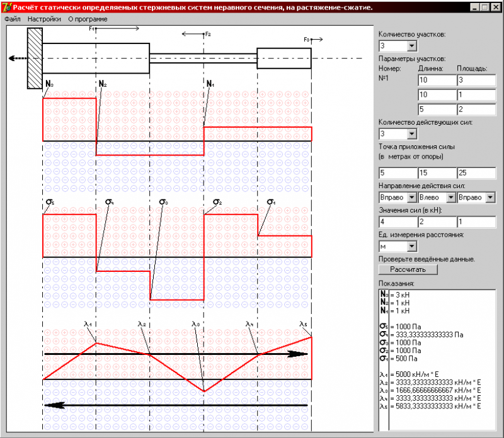Click the force position field with 5
Image resolution: width=504 pixels, height=438 pixels.
(398, 173)
